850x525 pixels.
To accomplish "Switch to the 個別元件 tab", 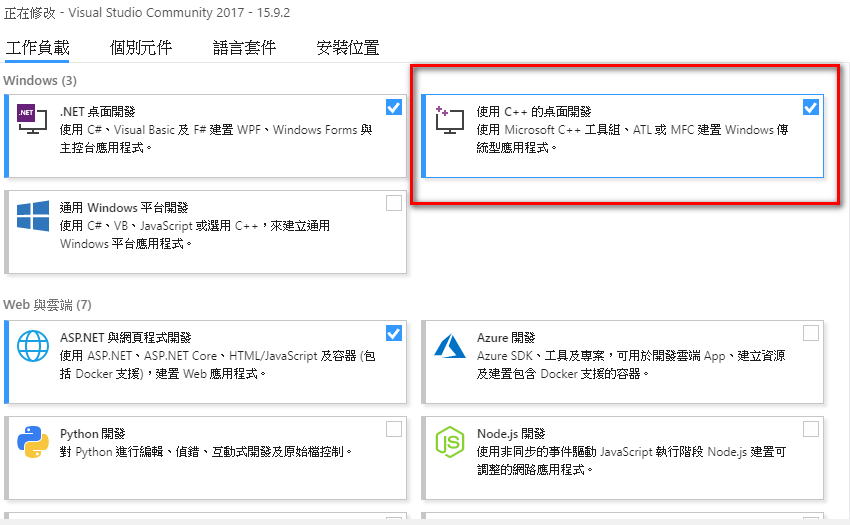I will click(x=141, y=48).
